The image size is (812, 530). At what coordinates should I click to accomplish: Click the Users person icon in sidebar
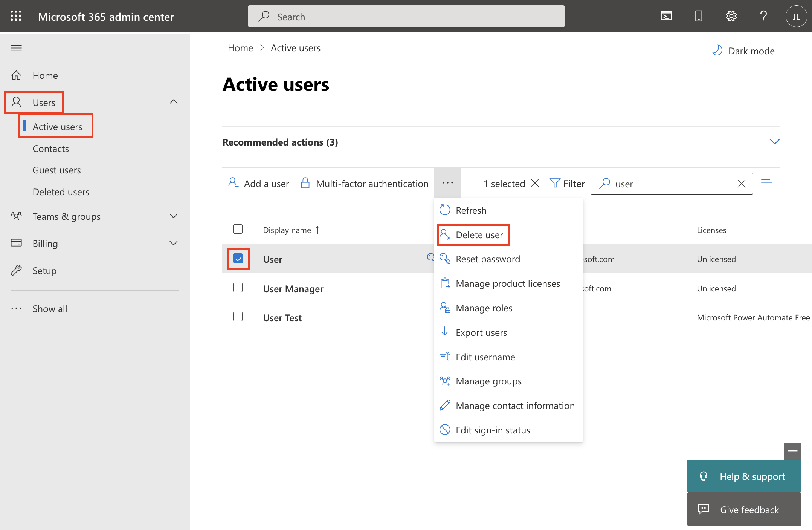click(16, 102)
